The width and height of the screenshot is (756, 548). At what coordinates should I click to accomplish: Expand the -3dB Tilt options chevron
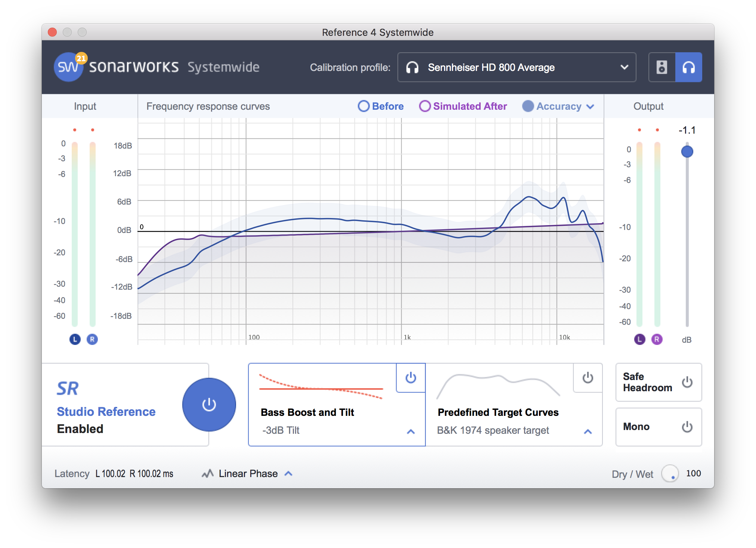(410, 432)
